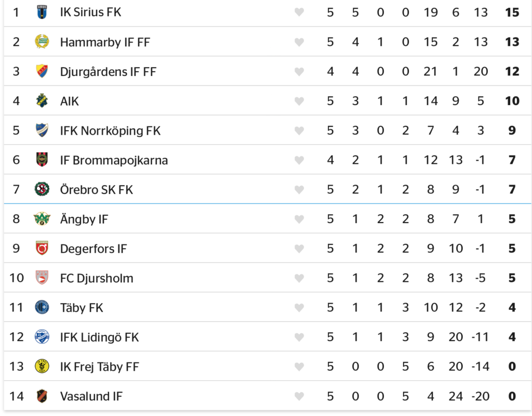Favorite IK Sirius FK with the heart

299,12
